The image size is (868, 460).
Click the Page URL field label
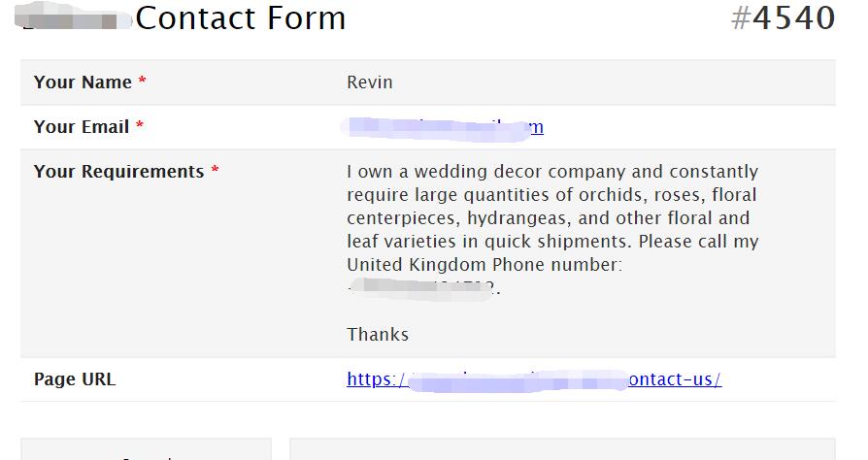click(75, 379)
